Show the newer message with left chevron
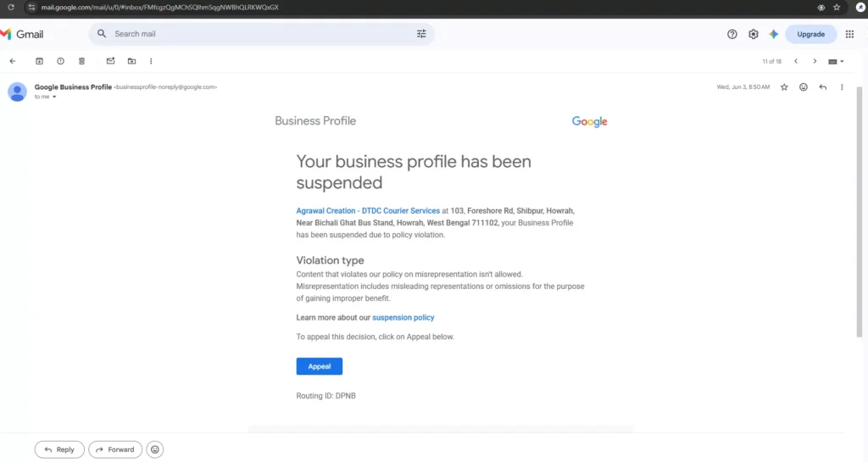The height and width of the screenshot is (462, 868). tap(796, 61)
